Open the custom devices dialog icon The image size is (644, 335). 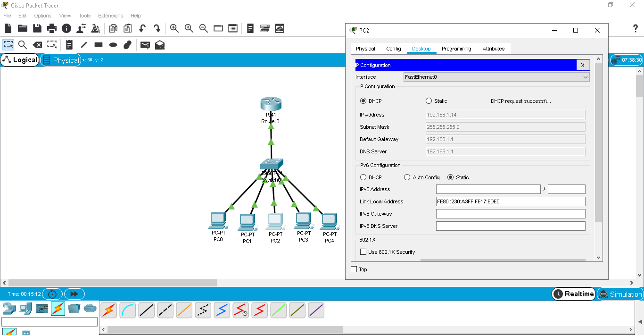coord(233,28)
